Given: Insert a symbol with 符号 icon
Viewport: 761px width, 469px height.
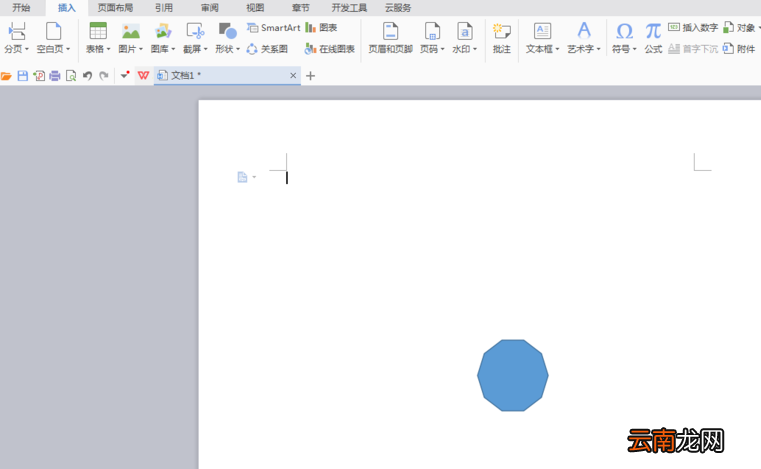Looking at the screenshot, I should 624,31.
